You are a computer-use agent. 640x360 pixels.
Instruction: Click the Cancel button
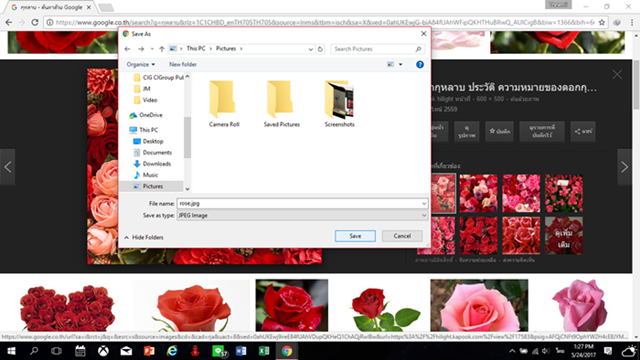tap(402, 236)
